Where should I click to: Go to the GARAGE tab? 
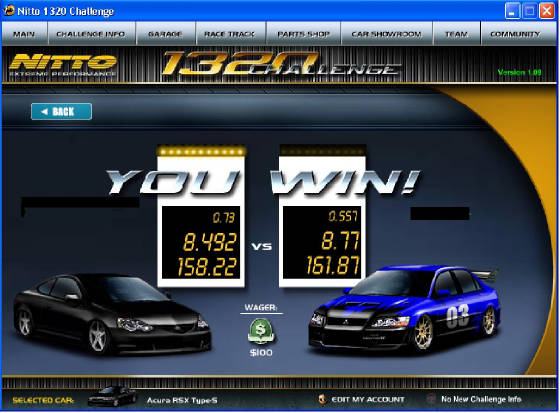click(165, 34)
